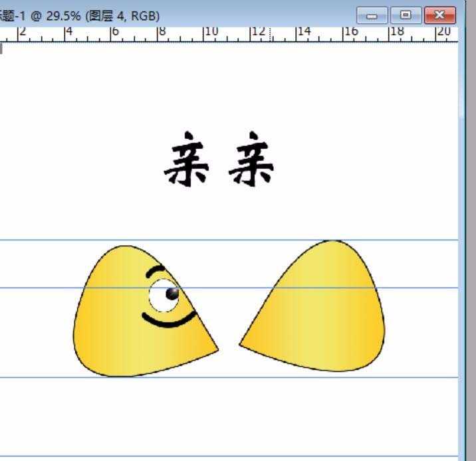The image size is (476, 461).
Task: Click the 2 mark on horizontal ruler
Action: 22,32
